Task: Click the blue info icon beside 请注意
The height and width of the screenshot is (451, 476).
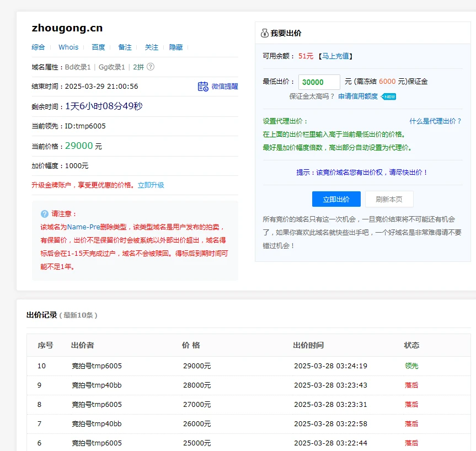Action: (45, 214)
